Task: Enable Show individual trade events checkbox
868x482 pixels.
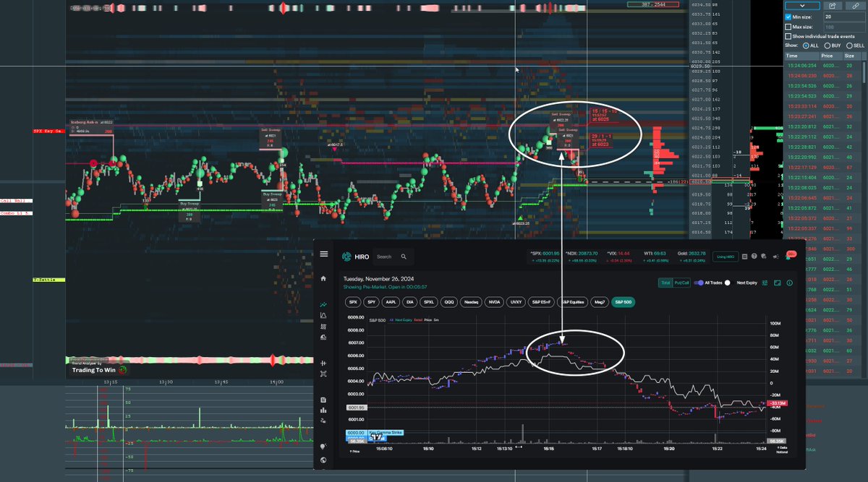Action: pyautogui.click(x=788, y=36)
